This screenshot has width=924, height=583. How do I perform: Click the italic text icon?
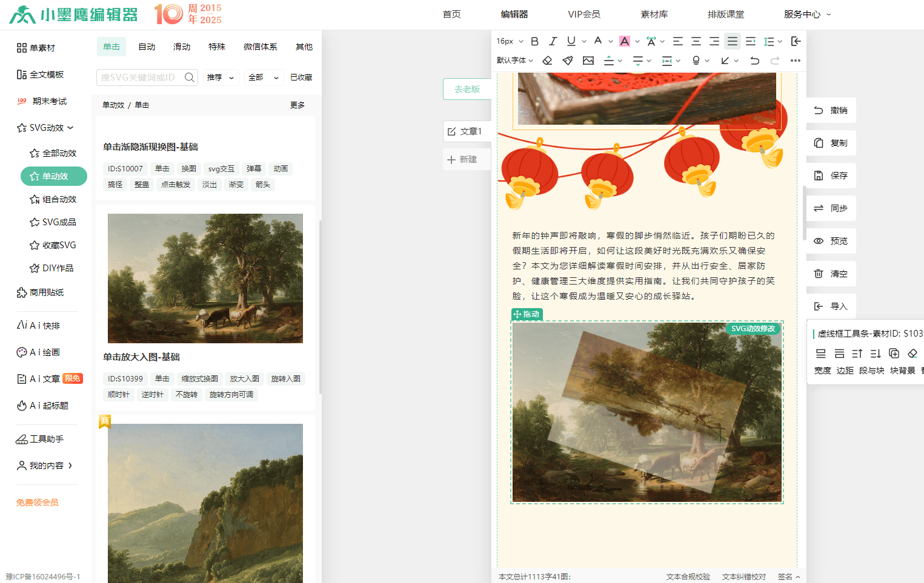[x=553, y=41]
